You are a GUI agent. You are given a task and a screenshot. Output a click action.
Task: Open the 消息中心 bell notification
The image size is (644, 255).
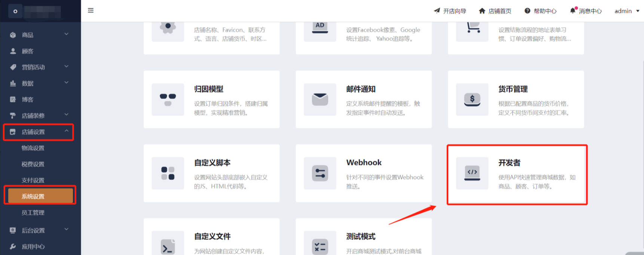[586, 11]
